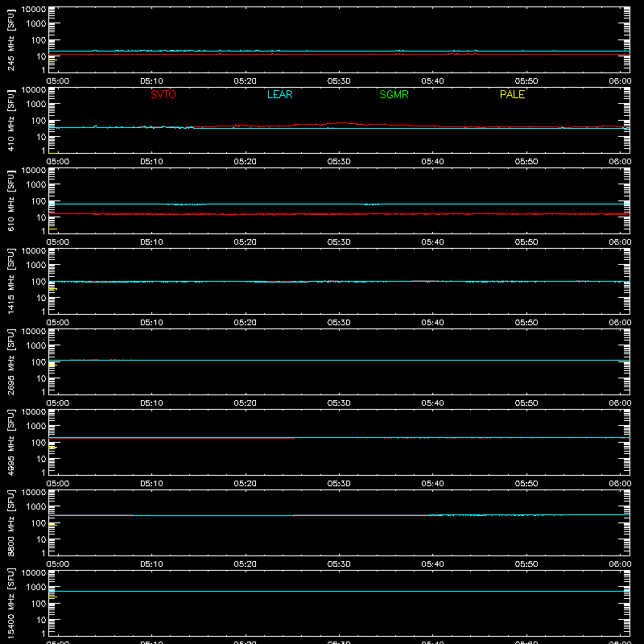Click 05:50 time label under 410 MHz panel
The width and height of the screenshot is (644, 644).
(x=526, y=162)
